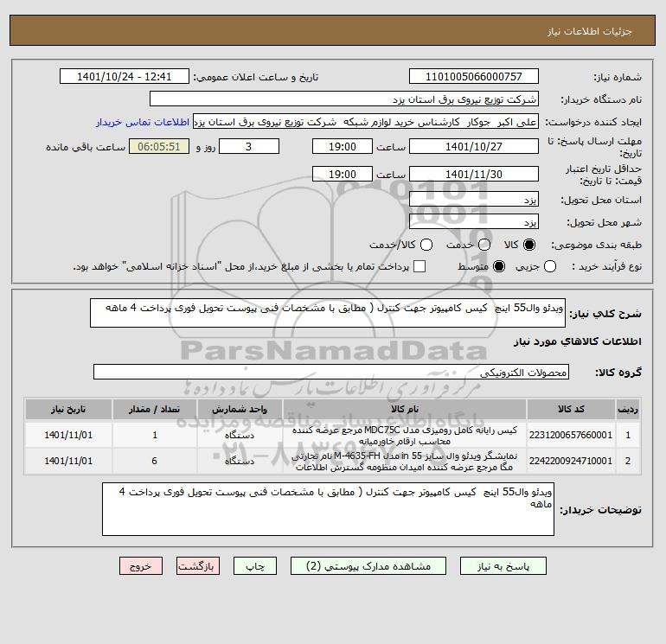Select the کالا radio button
The image size is (666, 644).
coord(529,245)
